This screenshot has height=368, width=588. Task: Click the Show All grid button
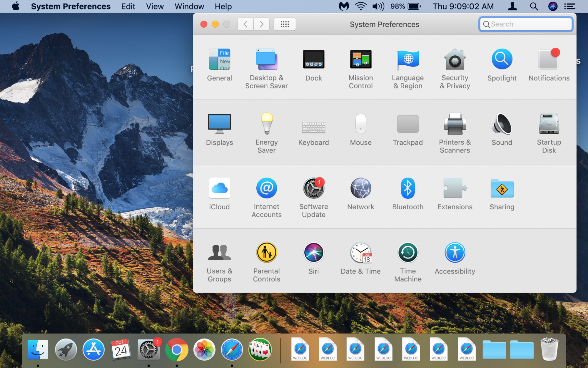285,24
